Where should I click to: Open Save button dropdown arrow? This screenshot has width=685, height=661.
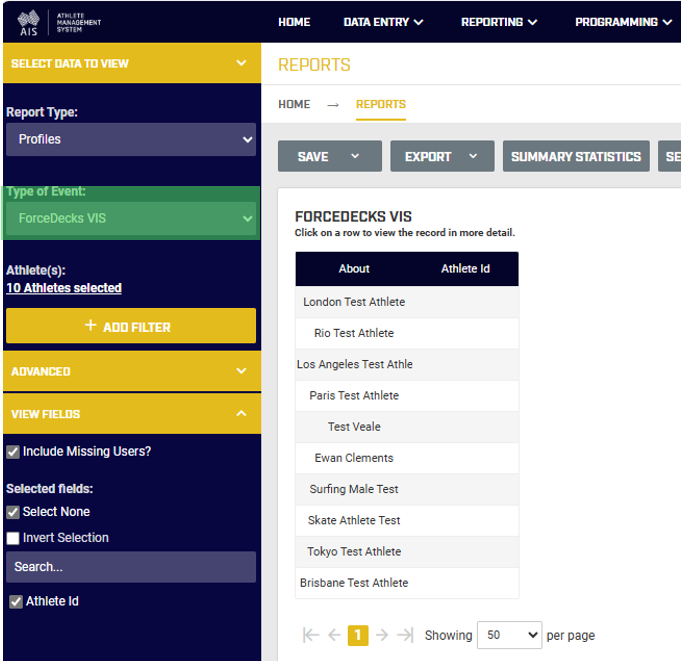coord(355,156)
